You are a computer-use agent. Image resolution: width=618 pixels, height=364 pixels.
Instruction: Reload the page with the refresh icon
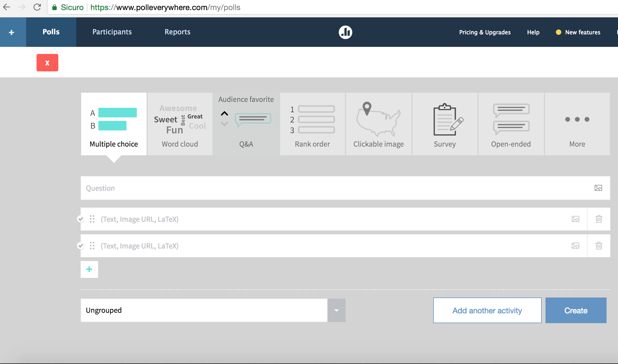[x=37, y=7]
